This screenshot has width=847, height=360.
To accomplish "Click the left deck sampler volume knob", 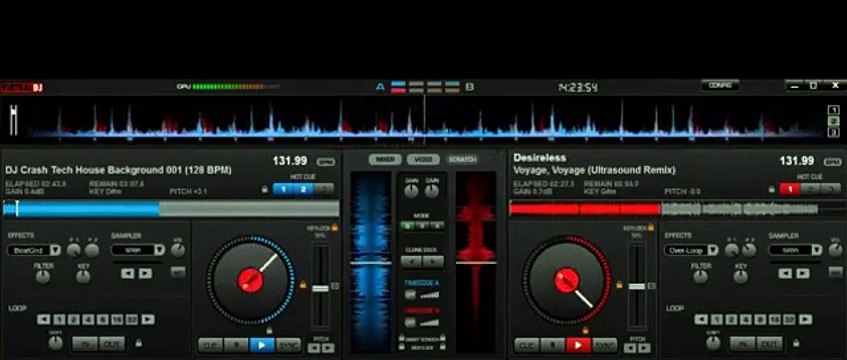I will (x=177, y=250).
